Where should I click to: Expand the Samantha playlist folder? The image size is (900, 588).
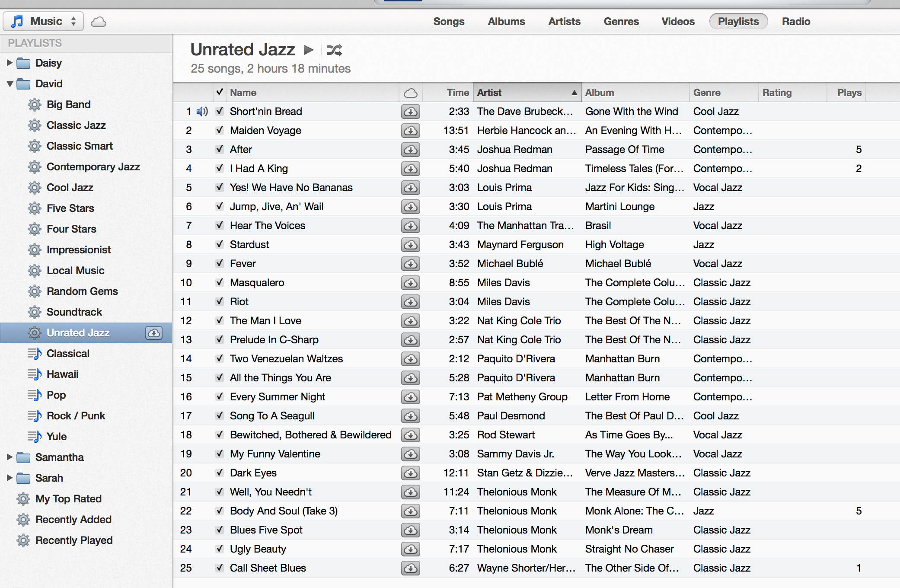tap(10, 457)
